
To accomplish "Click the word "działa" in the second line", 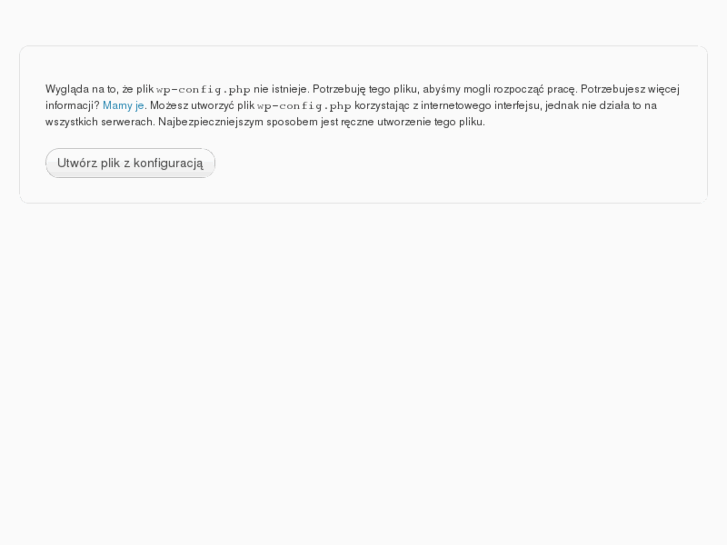I will (x=614, y=105).
